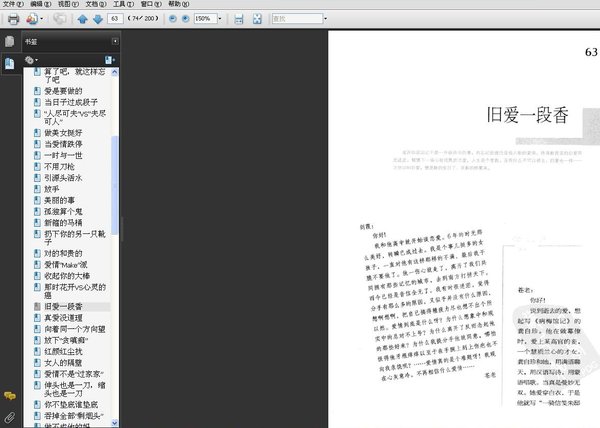Click the Print icon in the toolbar

pyautogui.click(x=13, y=19)
